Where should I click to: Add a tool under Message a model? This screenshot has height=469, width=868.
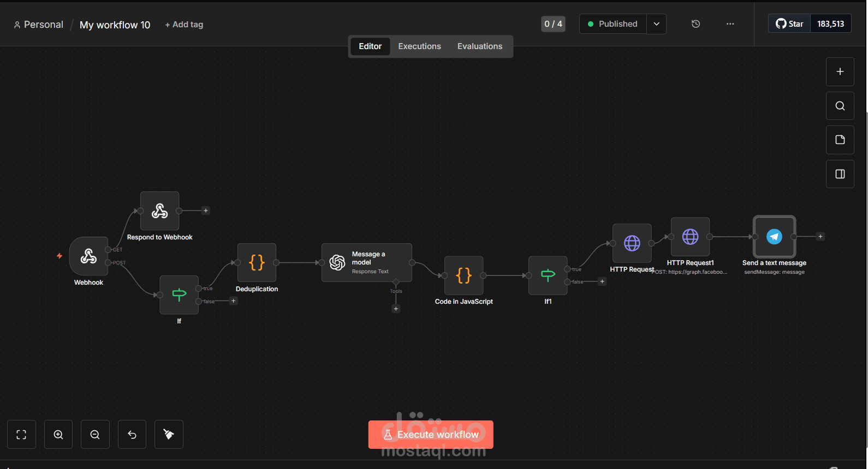[x=396, y=309]
